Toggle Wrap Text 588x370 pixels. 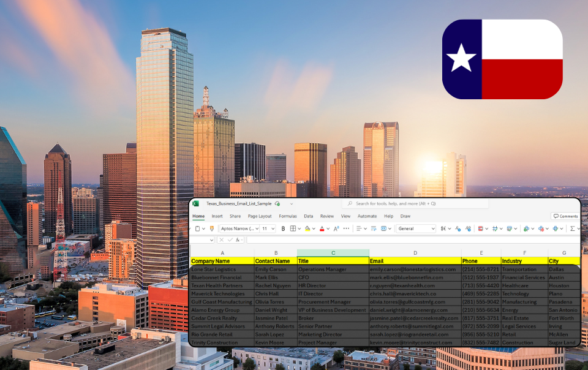[x=374, y=228]
